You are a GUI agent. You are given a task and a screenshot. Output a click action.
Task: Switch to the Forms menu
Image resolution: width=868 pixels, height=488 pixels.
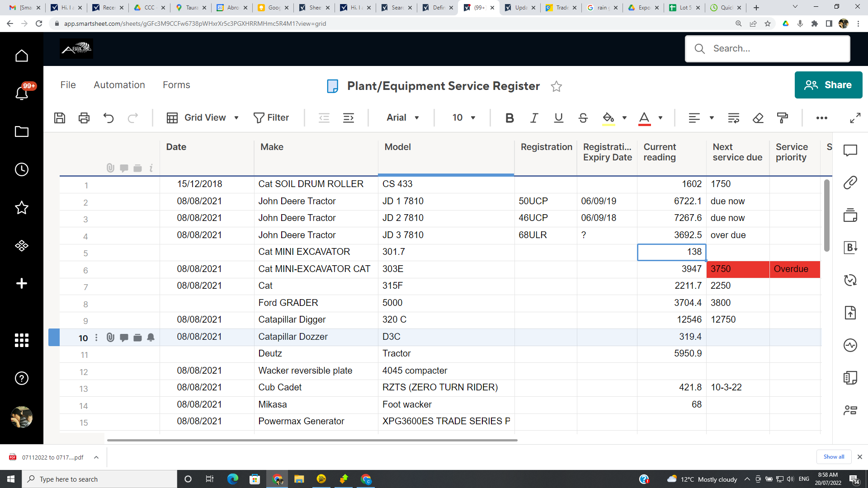click(x=176, y=85)
